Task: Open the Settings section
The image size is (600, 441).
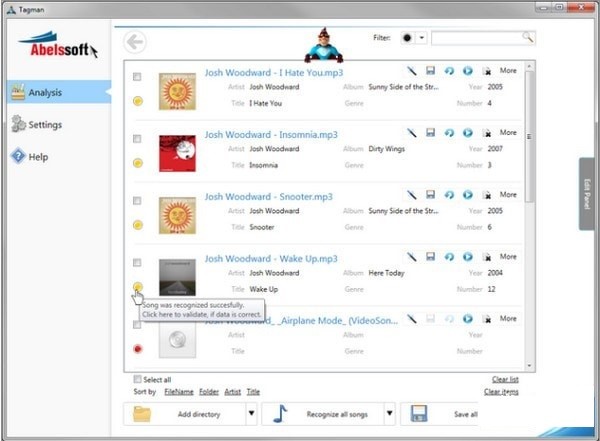Action: (37, 124)
